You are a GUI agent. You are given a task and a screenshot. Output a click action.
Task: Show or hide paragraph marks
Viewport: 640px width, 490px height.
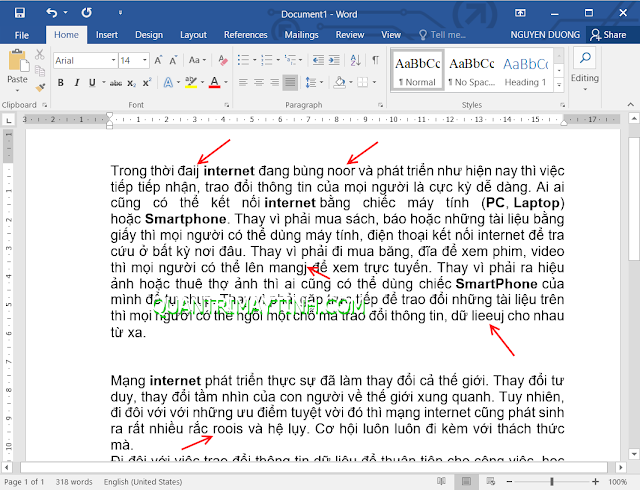coord(375,60)
